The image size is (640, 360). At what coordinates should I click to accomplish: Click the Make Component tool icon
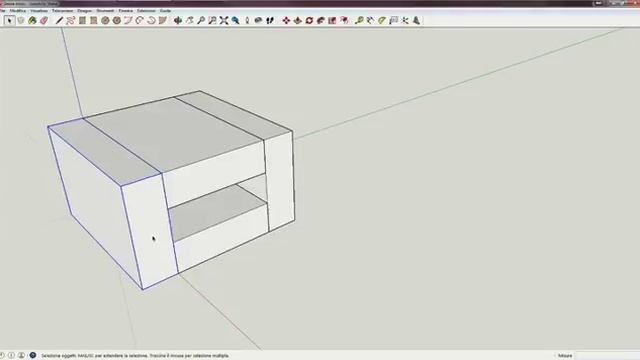[21, 20]
